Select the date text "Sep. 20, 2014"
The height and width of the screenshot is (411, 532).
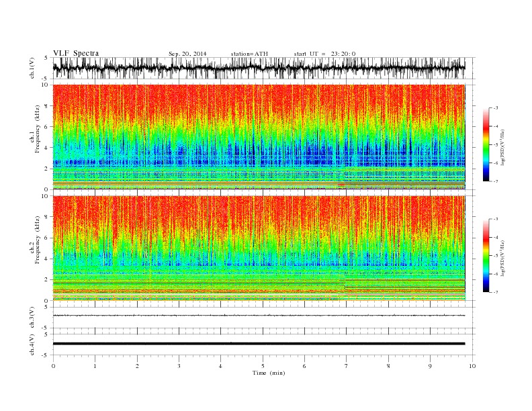pyautogui.click(x=187, y=54)
